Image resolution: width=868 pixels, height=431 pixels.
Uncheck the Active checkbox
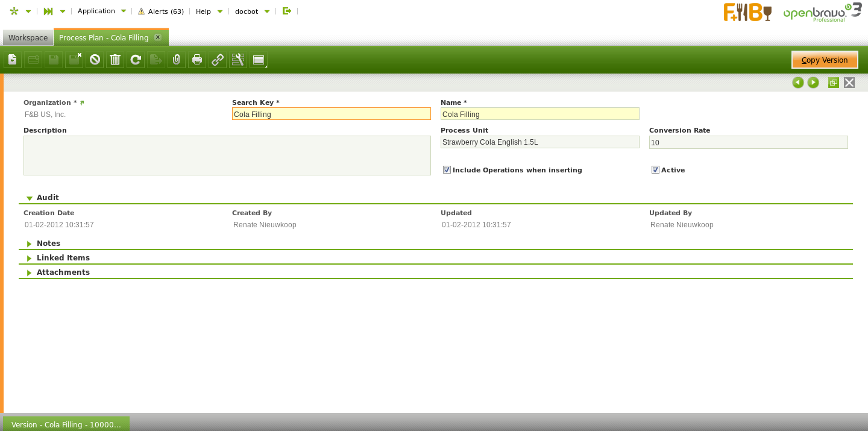655,170
